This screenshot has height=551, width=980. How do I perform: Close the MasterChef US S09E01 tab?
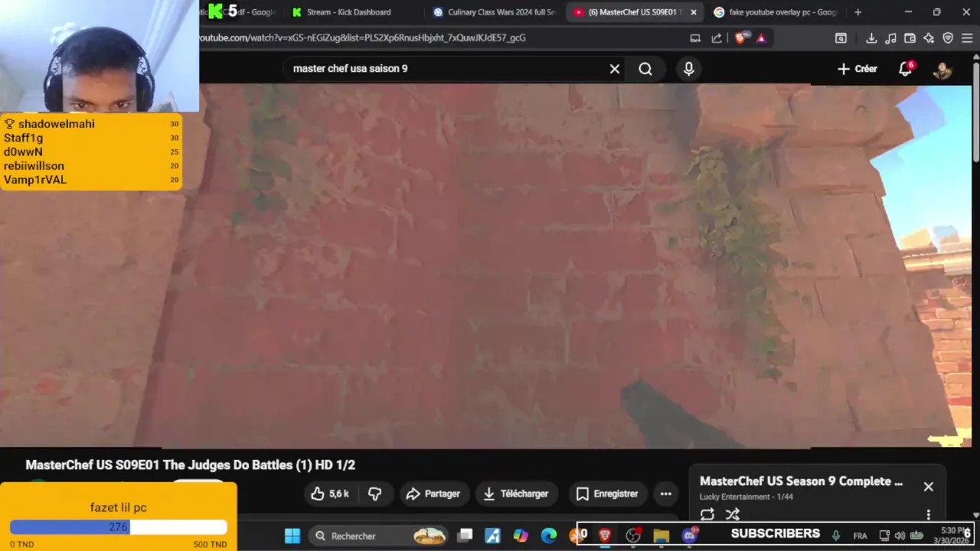[694, 12]
